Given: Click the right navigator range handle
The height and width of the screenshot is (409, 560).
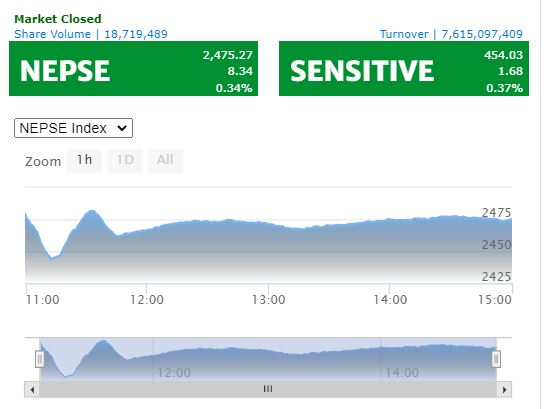Looking at the screenshot, I should [496, 359].
